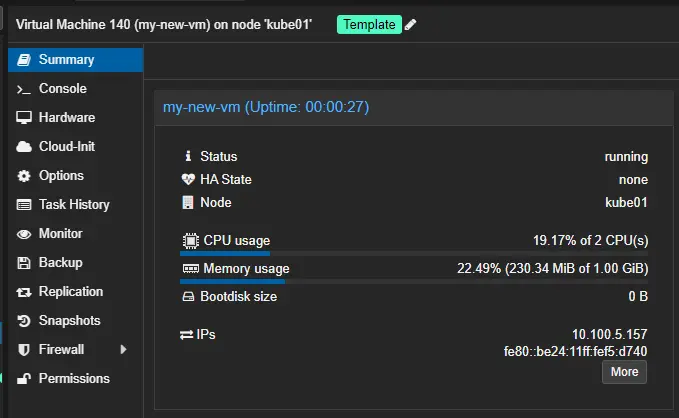Click the Hardware monitor icon
The height and width of the screenshot is (418, 679).
click(x=24, y=118)
